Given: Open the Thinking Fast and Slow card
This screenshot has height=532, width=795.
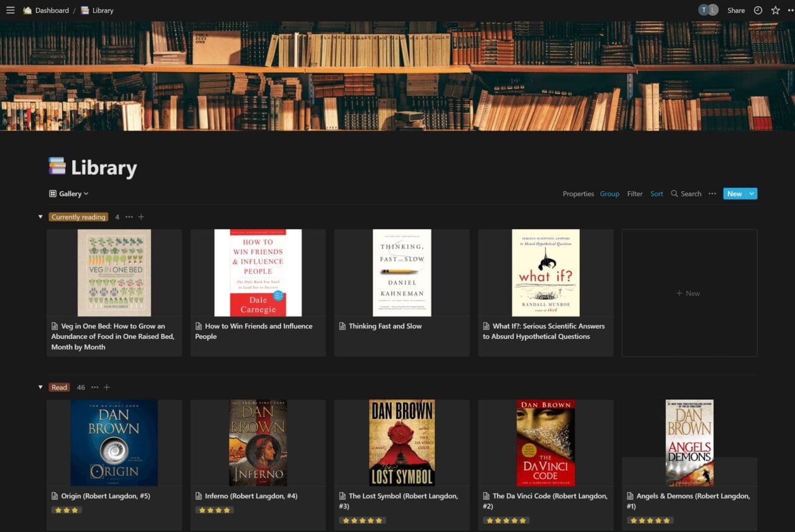Looking at the screenshot, I should (x=401, y=292).
